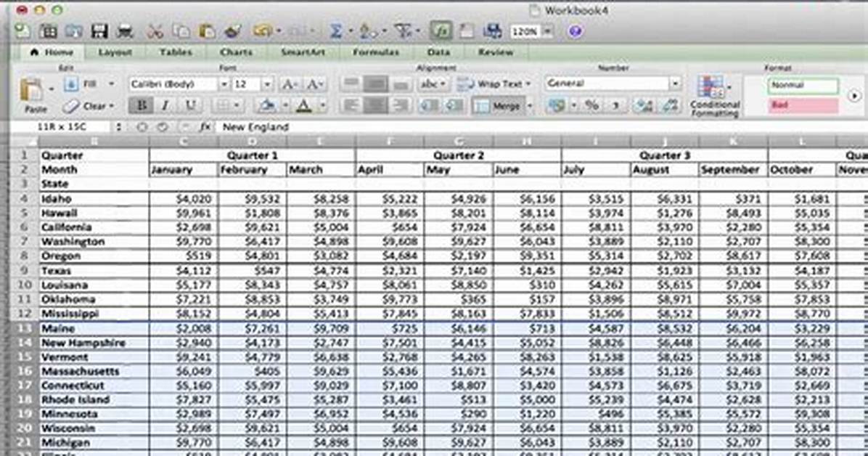
Task: Toggle align text right
Action: 400,105
